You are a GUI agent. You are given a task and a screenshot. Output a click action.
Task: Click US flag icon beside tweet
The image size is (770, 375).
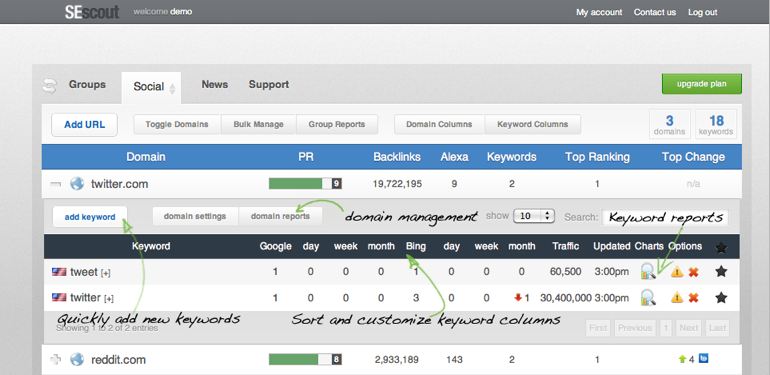tap(59, 271)
